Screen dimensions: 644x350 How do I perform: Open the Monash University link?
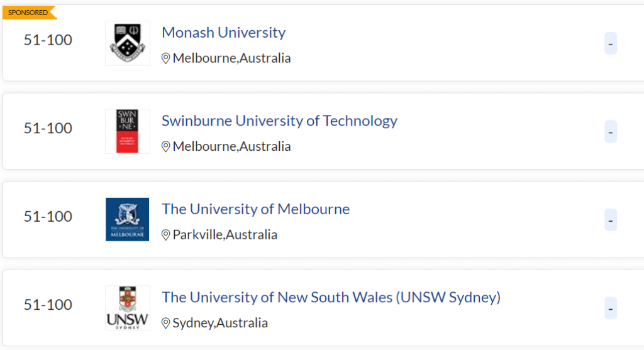tap(223, 33)
